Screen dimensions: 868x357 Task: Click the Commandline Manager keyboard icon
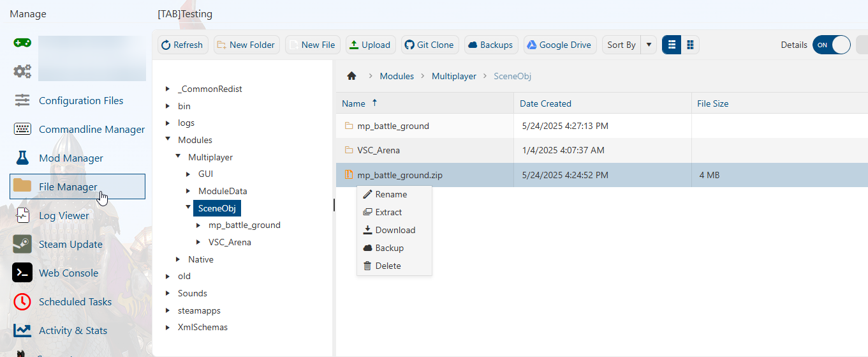[22, 129]
